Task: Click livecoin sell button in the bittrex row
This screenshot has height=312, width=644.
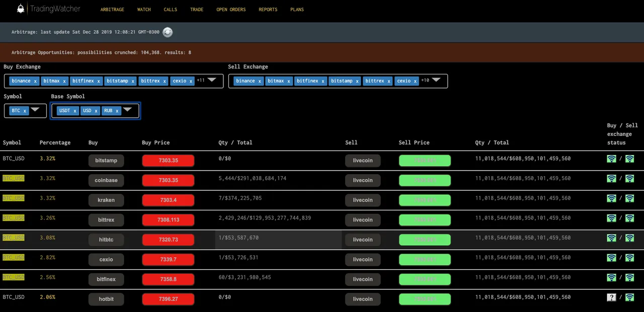Action: [363, 220]
